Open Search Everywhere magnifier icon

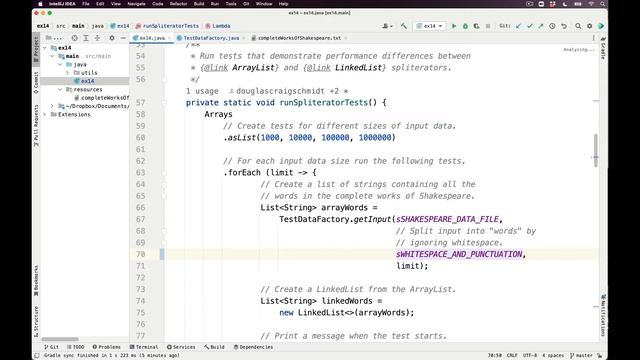578,26
